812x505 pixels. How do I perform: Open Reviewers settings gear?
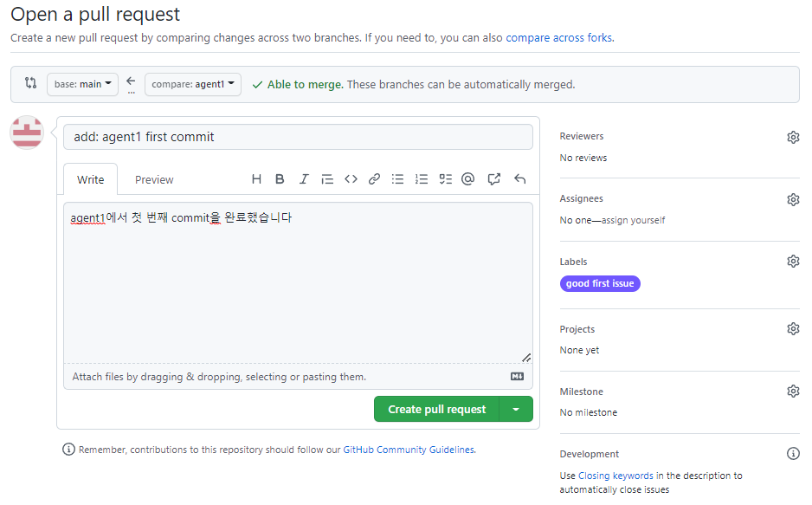pos(793,137)
